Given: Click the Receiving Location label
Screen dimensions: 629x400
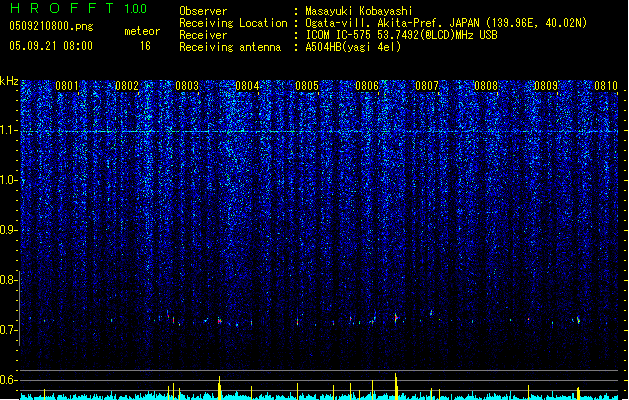Looking at the screenshot, I should pos(233,23).
